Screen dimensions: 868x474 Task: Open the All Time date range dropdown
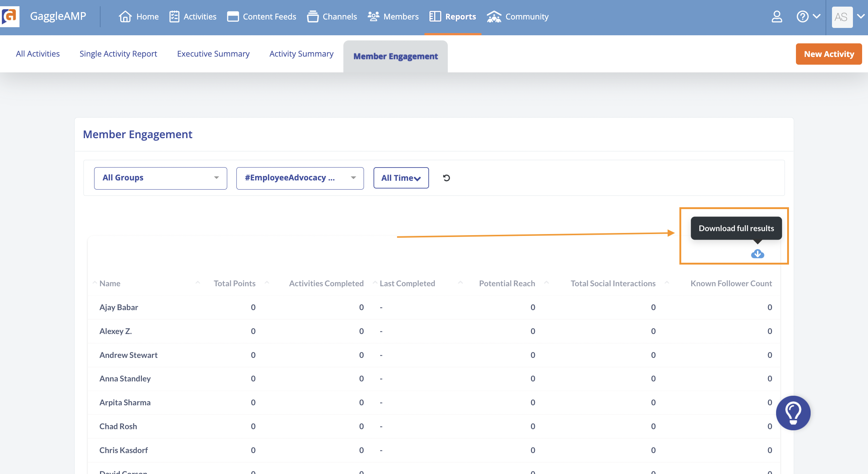click(401, 178)
